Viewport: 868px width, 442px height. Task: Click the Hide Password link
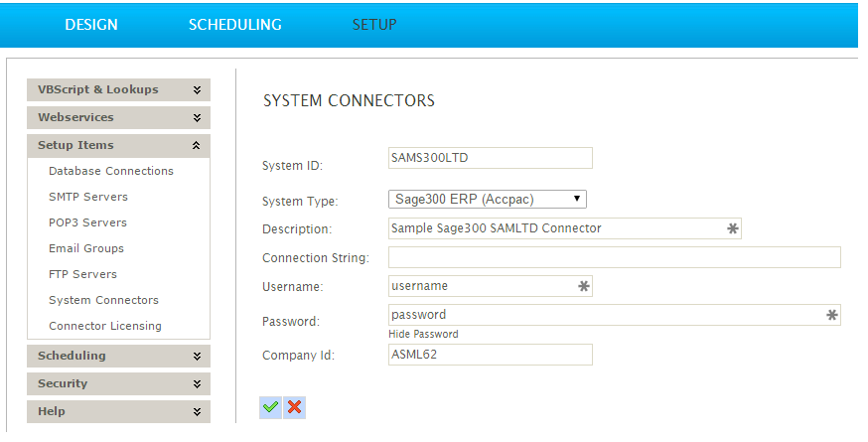click(x=423, y=335)
